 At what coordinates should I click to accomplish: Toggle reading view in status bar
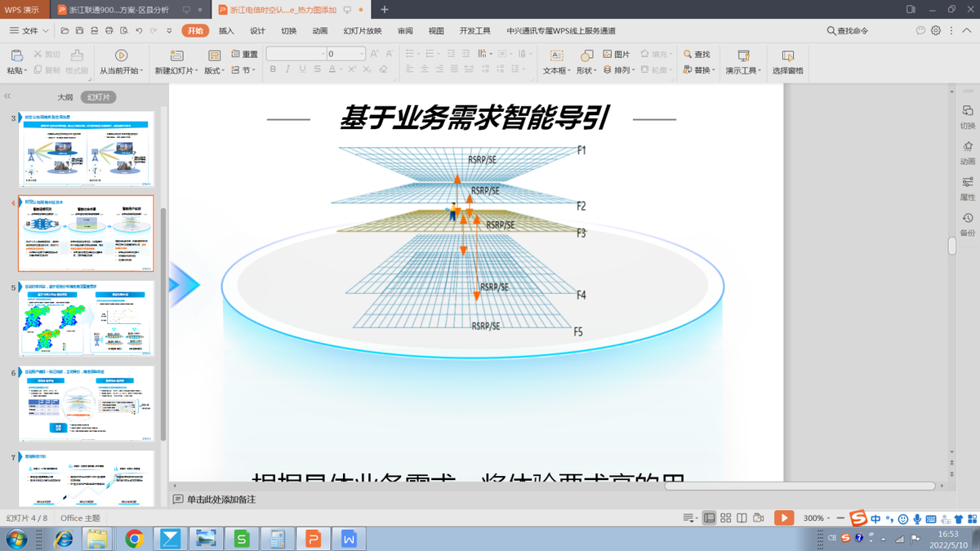[x=742, y=518]
